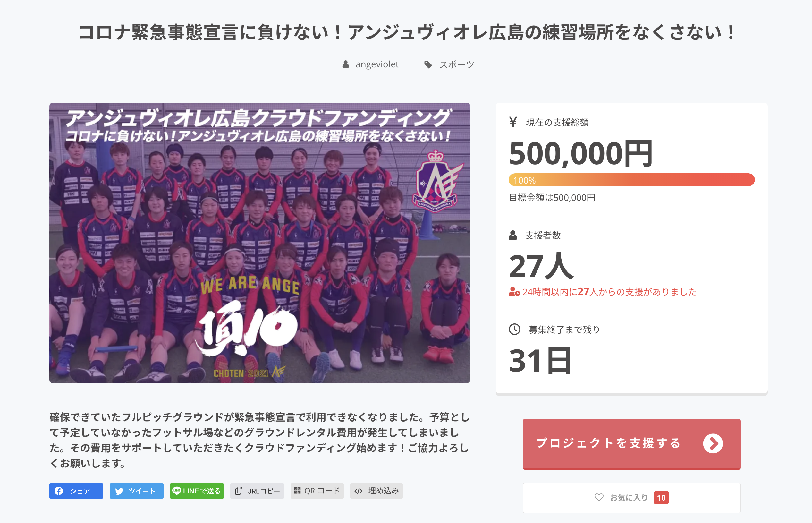The image size is (812, 523).
Task: Click the embed code brackets icon
Action: pyautogui.click(x=358, y=491)
